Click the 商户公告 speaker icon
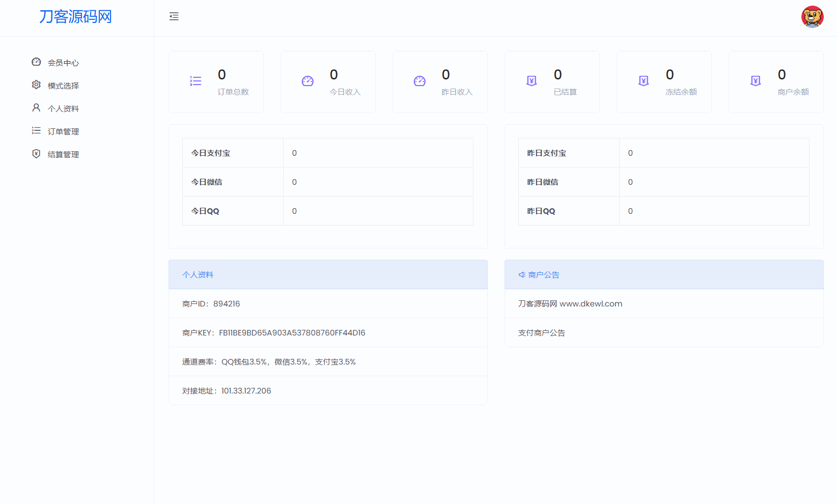The width and height of the screenshot is (837, 504). point(522,275)
